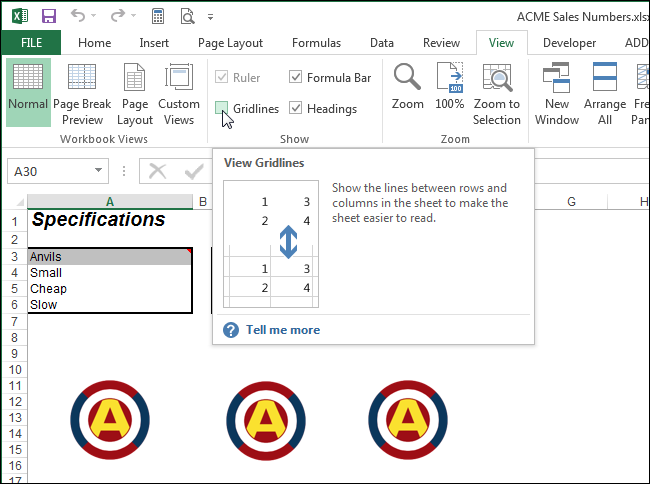This screenshot has width=650, height=484.
Task: Click the leftmost ACME logo image
Action: (x=110, y=420)
